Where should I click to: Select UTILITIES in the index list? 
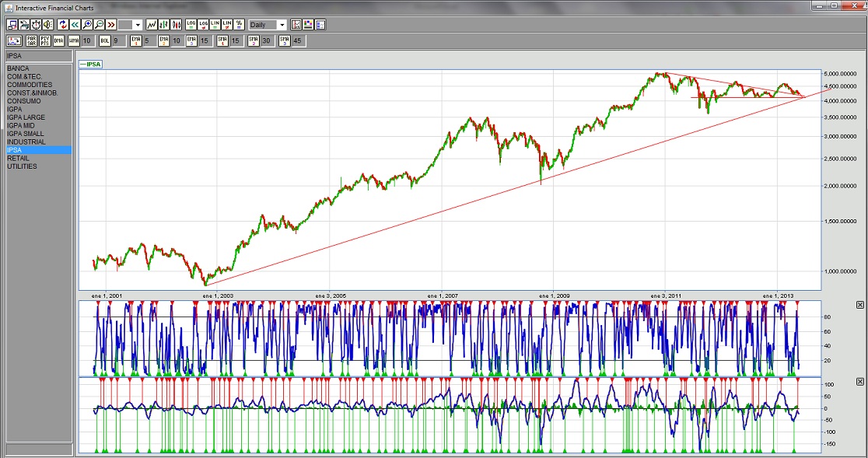tap(39, 166)
